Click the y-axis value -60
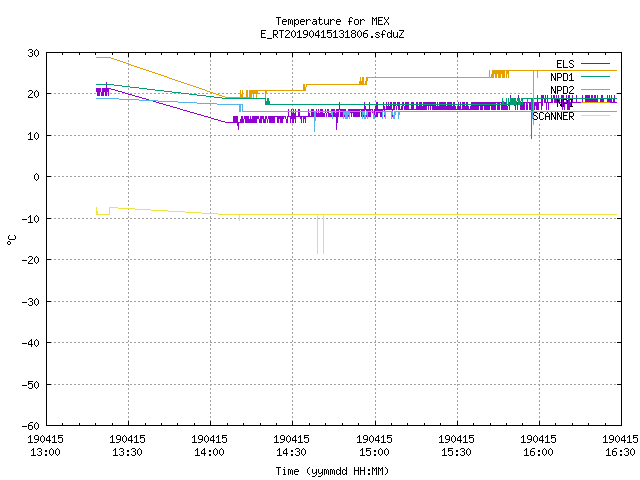 (x=31, y=426)
